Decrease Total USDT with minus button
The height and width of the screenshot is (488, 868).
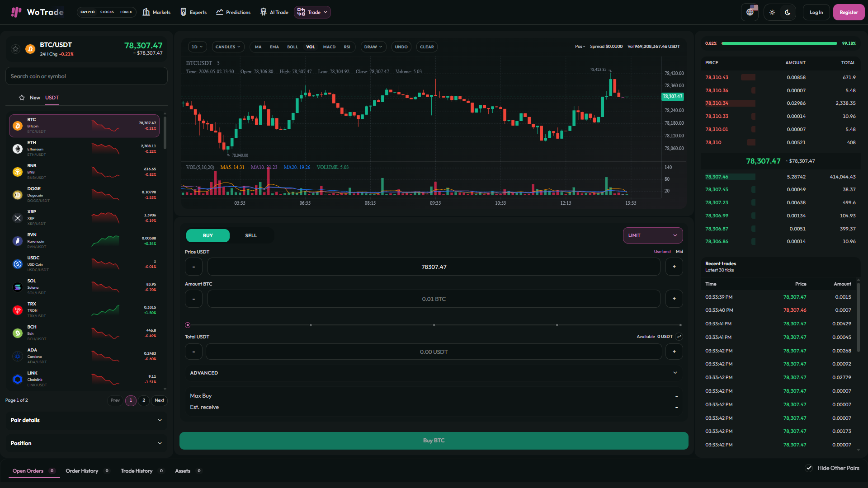[x=193, y=352]
